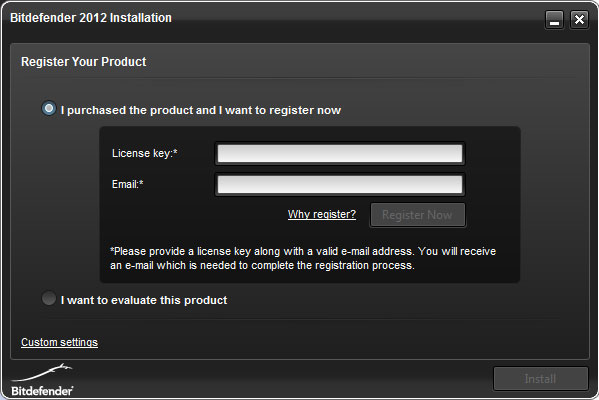Close the Bitdefender installer with the X button
The height and width of the screenshot is (400, 599).
click(x=579, y=20)
